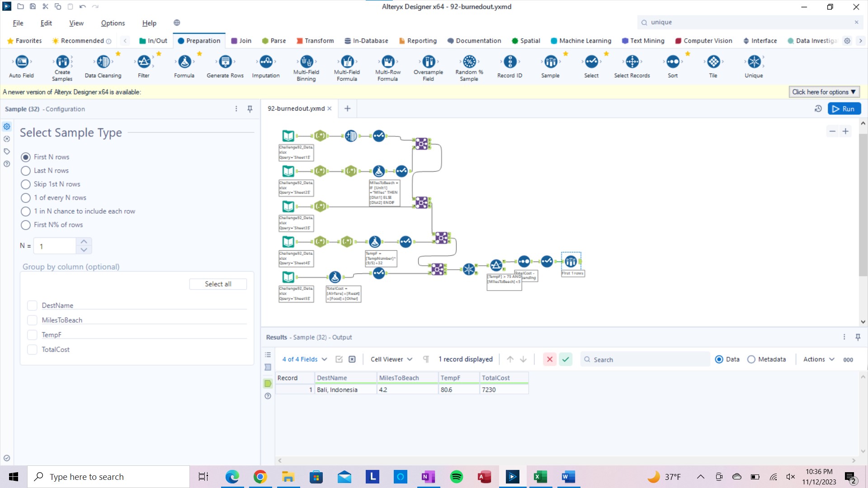
Task: Click the Multi-Row Formula tool icon
Action: (x=388, y=62)
